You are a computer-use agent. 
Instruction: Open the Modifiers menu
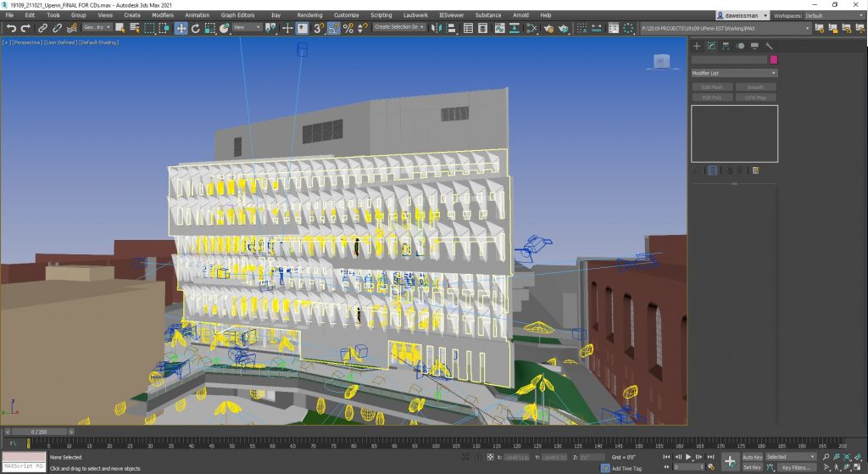[163, 15]
